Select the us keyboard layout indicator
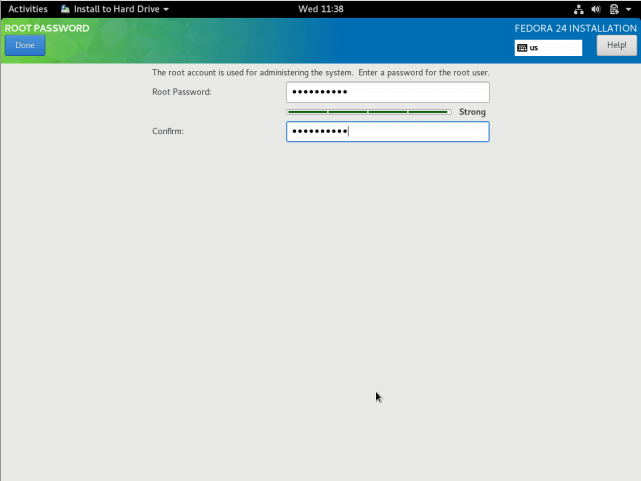Screen dimensions: 641x481 pyautogui.click(x=548, y=48)
